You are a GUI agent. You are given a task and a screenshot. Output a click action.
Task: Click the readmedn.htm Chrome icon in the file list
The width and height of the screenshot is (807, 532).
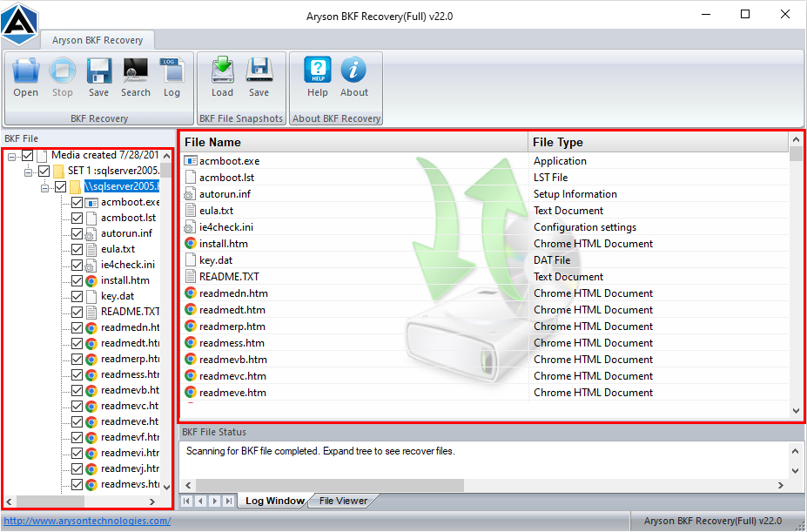(191, 293)
